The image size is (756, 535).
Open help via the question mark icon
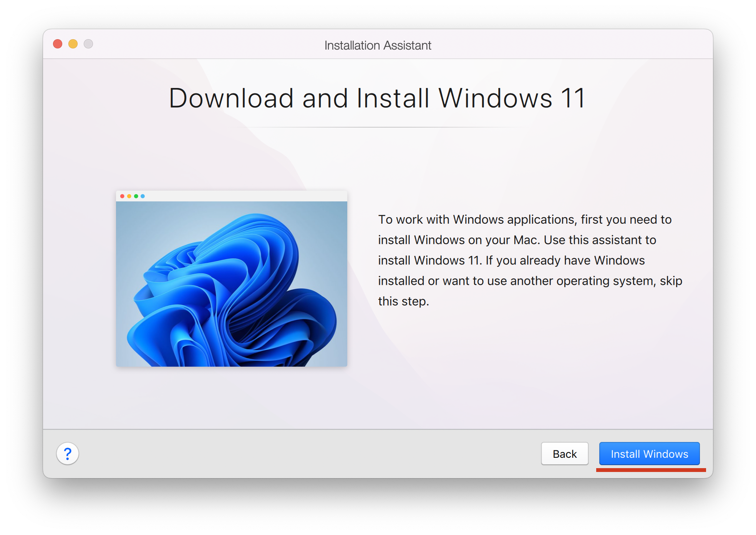pyautogui.click(x=68, y=454)
